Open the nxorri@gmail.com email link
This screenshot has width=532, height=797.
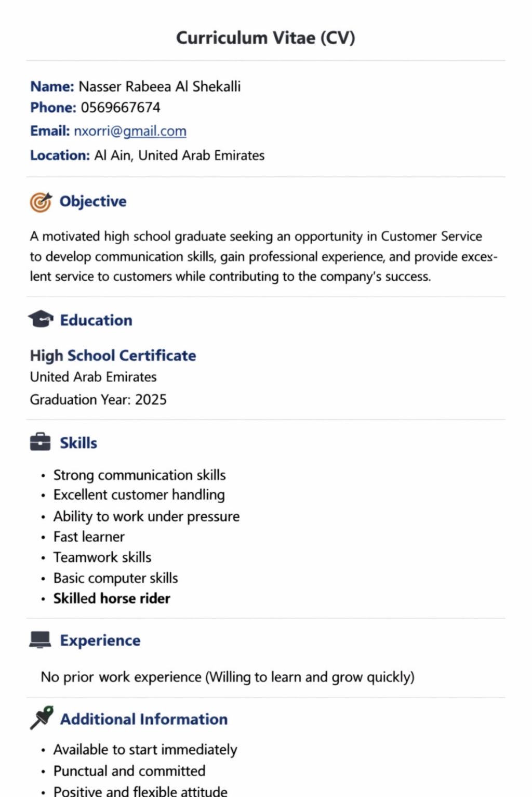130,131
